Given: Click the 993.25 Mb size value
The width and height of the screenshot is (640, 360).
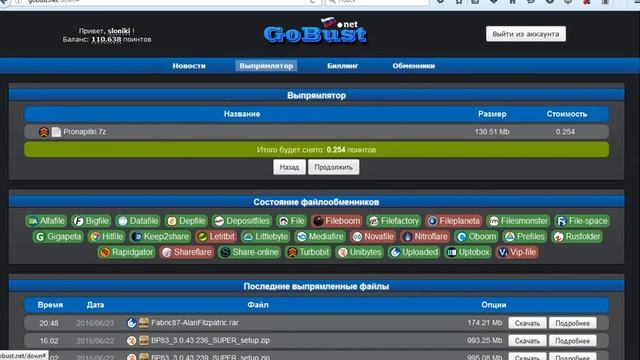Looking at the screenshot, I should coord(484,340).
